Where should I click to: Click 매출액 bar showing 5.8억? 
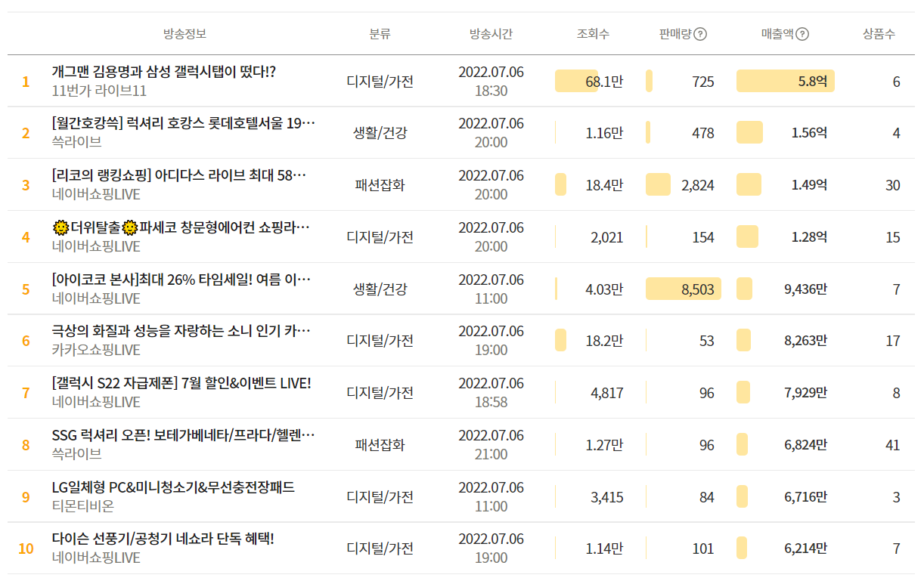[x=786, y=81]
